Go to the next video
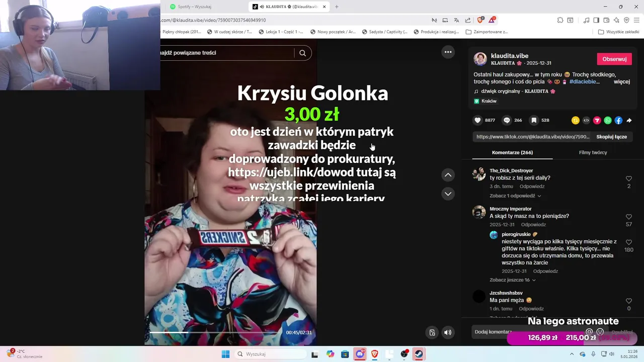This screenshot has height=362, width=644. coord(448,194)
